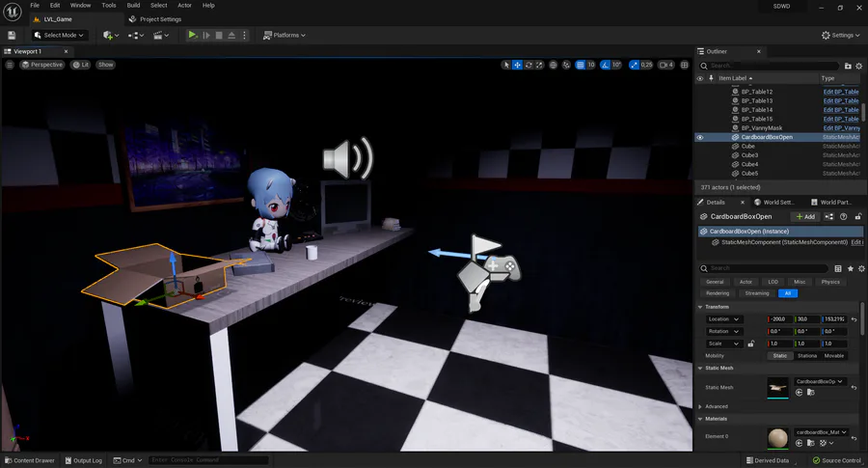The image size is (868, 468).
Task: Click the Eject playback icon
Action: pyautogui.click(x=231, y=35)
